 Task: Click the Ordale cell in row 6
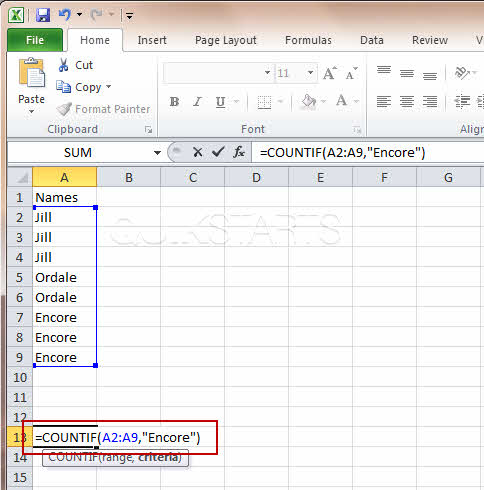click(x=65, y=297)
